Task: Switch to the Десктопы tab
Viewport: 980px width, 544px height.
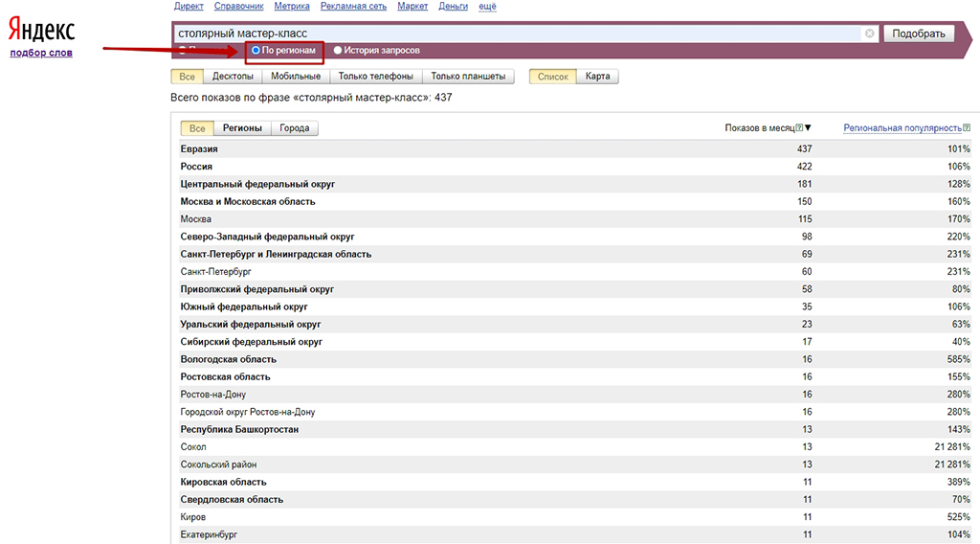Action: point(233,77)
